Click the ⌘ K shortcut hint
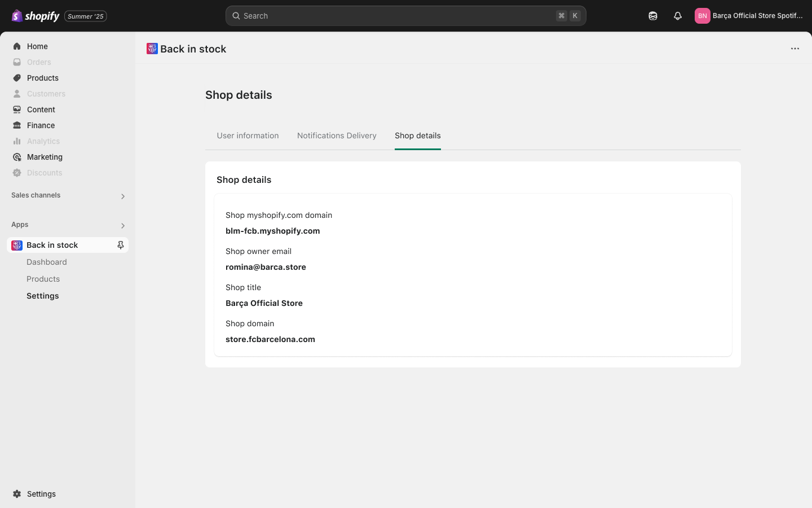The image size is (812, 508). point(568,16)
